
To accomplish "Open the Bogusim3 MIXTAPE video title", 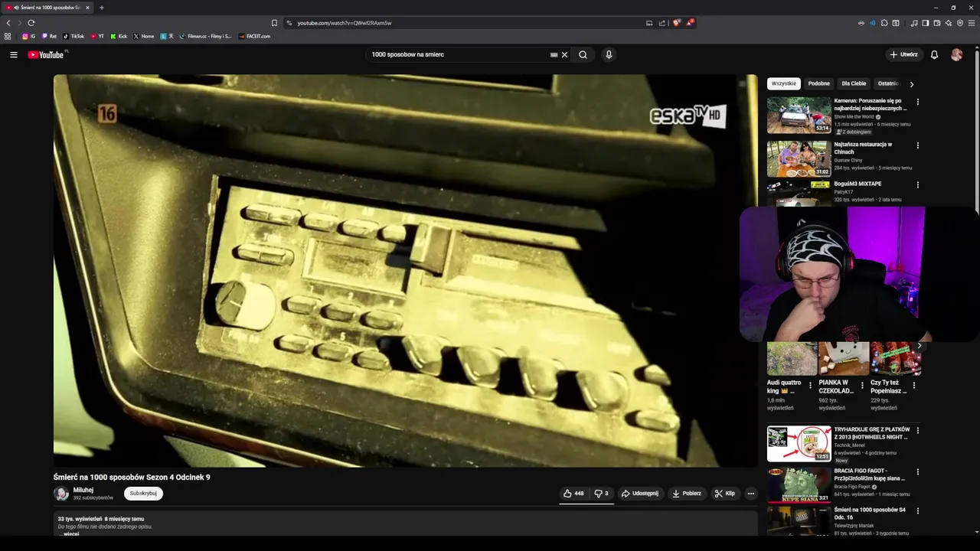I will click(857, 184).
